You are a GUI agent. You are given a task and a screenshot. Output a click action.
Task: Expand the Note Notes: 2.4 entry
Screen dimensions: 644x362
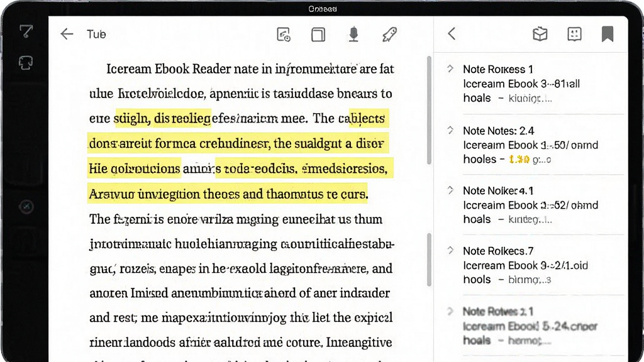coord(450,130)
